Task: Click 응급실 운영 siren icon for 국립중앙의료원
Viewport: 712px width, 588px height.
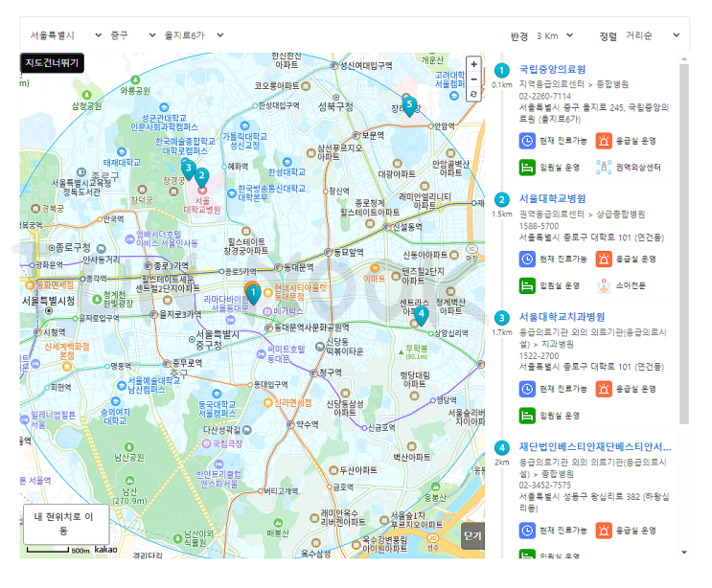Action: click(604, 141)
